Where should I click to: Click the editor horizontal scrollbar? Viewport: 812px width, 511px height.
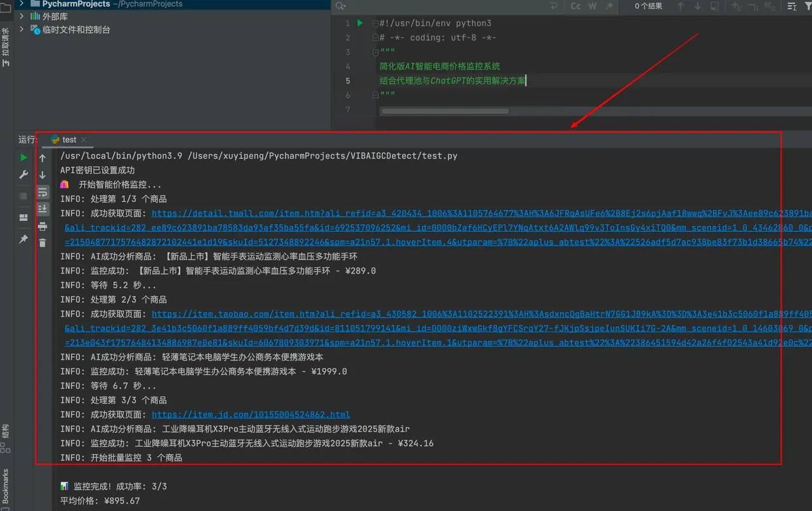point(444,111)
